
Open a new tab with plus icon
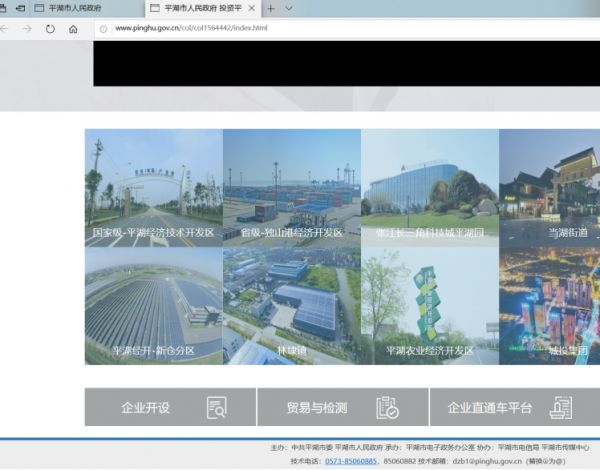click(270, 8)
